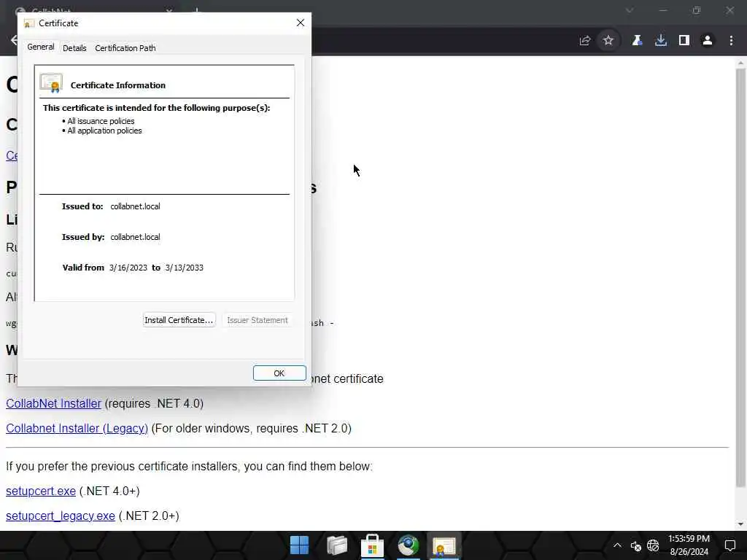Open the notification center icon
747x560 pixels.
pos(729,545)
